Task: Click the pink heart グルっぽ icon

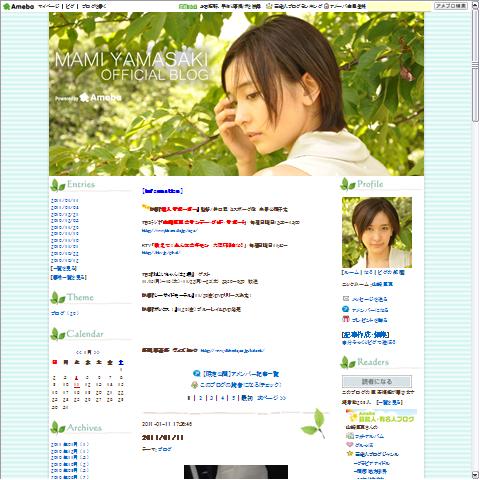Action: click(x=350, y=444)
